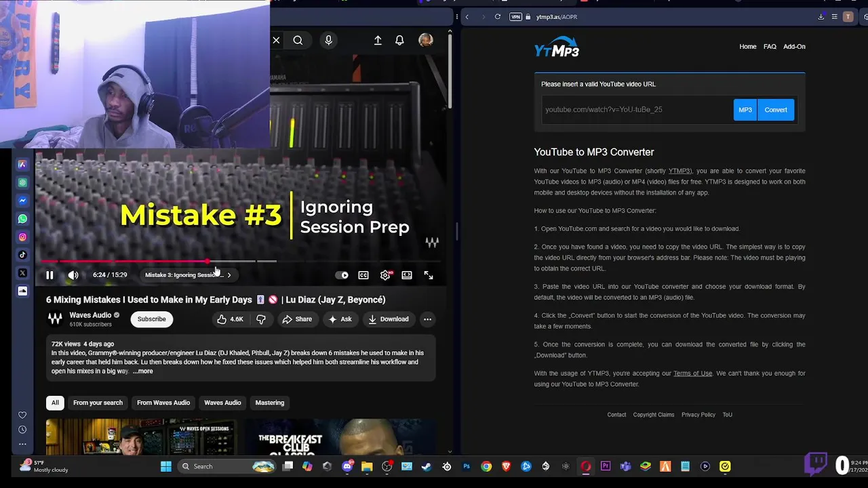Open the Windows Start menu

165,466
